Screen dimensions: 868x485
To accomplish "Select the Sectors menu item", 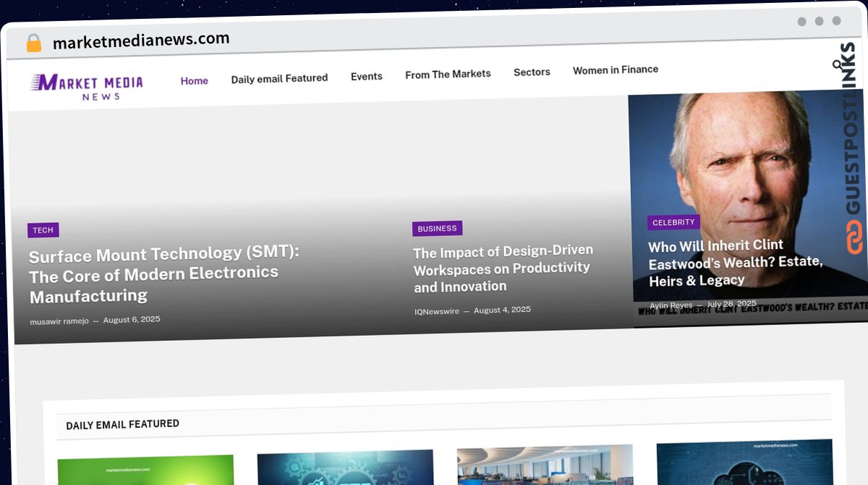I will point(532,72).
